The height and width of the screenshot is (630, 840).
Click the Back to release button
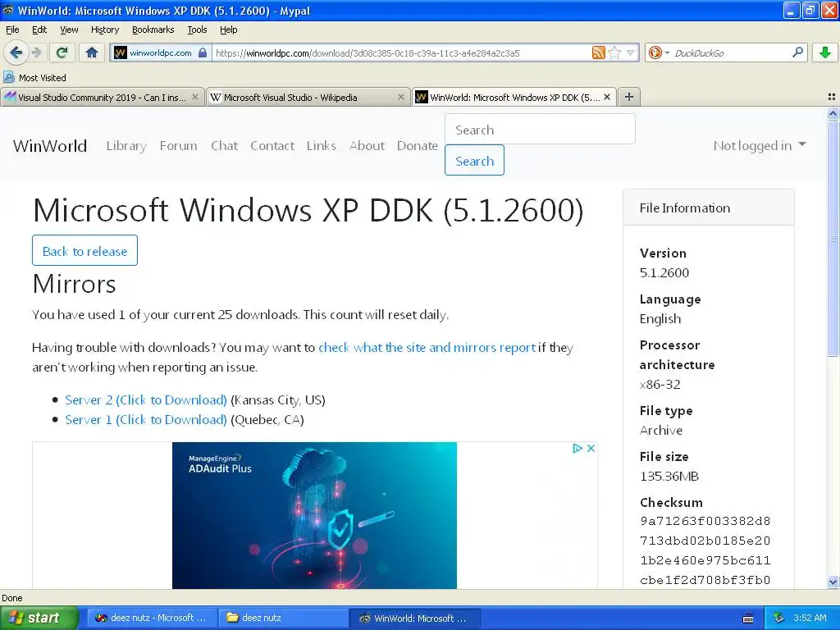[84, 250]
